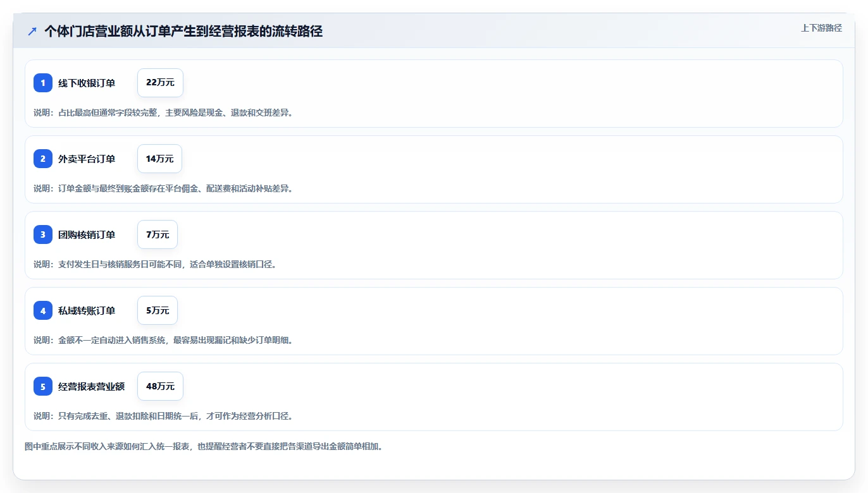
Task: Click the footer caption starting with 图中重点展示
Action: pyautogui.click(x=204, y=446)
